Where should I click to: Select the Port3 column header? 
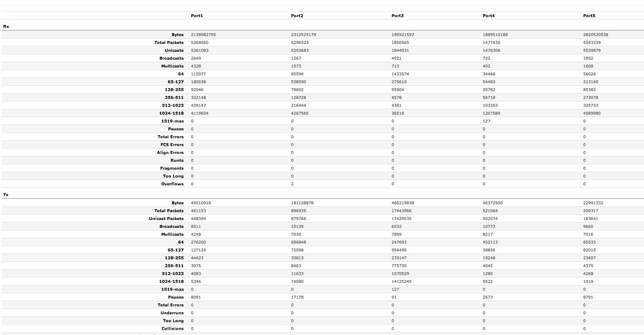pyautogui.click(x=397, y=16)
